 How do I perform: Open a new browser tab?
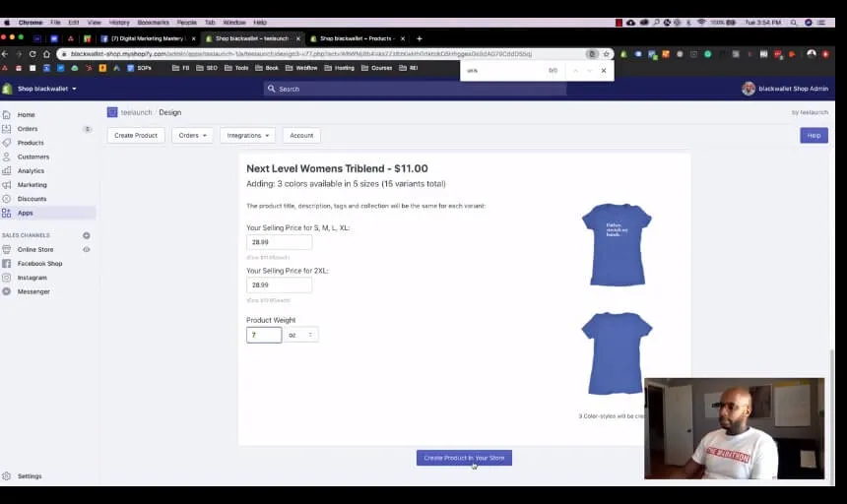(x=420, y=38)
